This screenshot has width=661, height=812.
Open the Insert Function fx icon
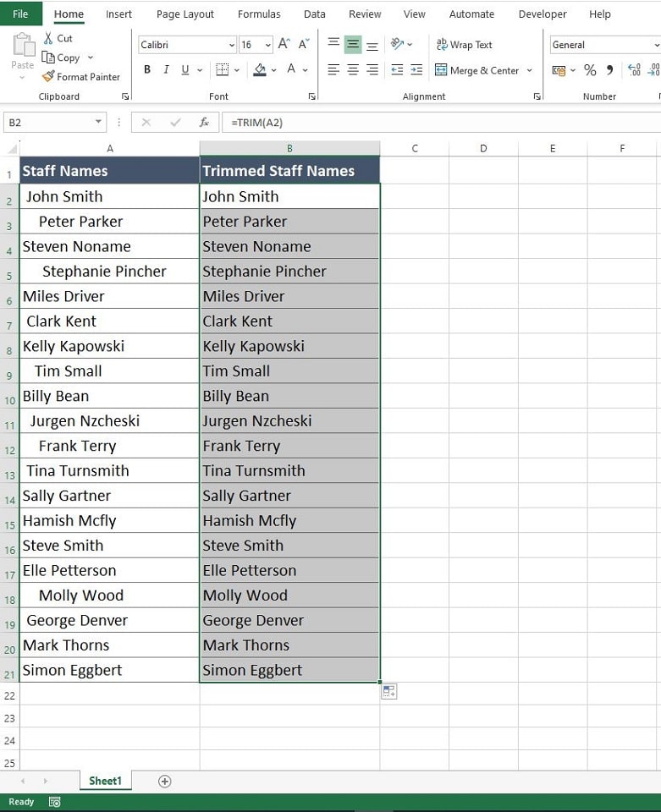204,122
